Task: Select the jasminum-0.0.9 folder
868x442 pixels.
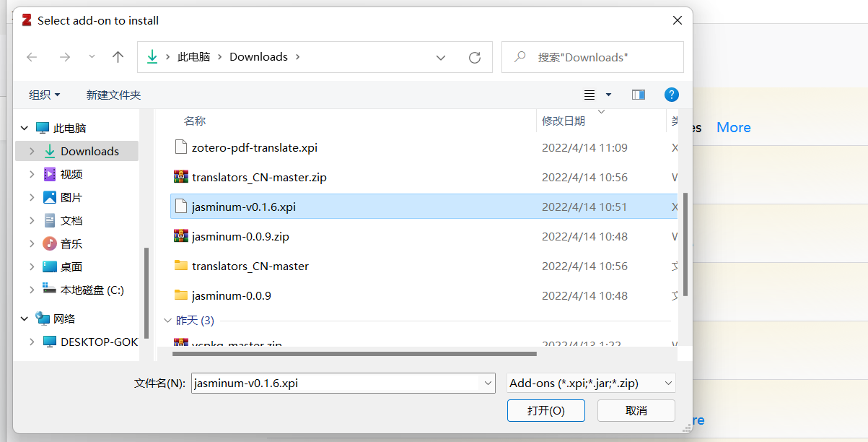Action: tap(232, 295)
